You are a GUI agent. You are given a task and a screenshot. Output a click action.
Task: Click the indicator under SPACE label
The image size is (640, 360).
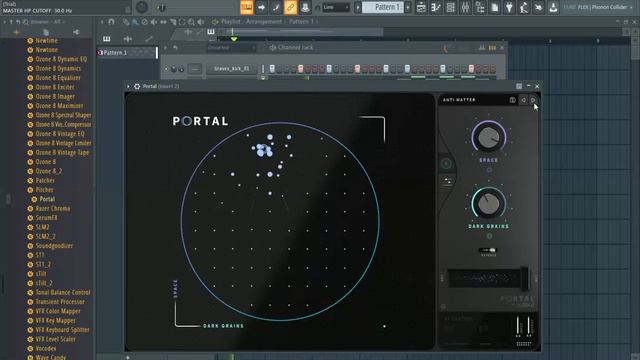(489, 170)
